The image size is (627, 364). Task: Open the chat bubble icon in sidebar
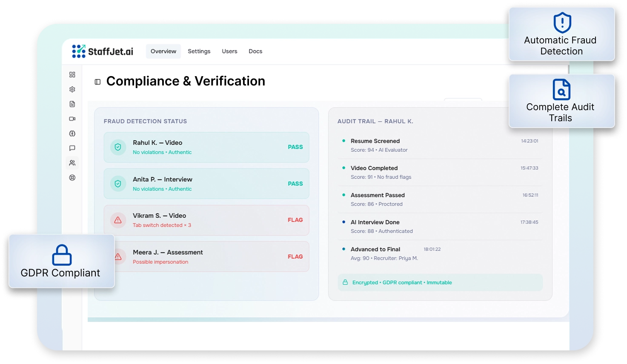pyautogui.click(x=72, y=148)
